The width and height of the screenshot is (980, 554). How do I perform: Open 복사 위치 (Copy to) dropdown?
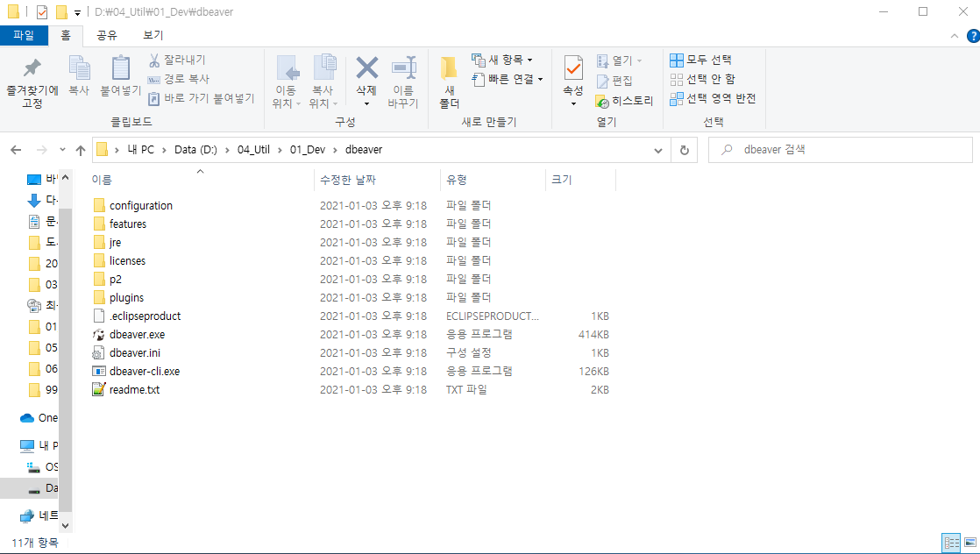pyautogui.click(x=323, y=82)
